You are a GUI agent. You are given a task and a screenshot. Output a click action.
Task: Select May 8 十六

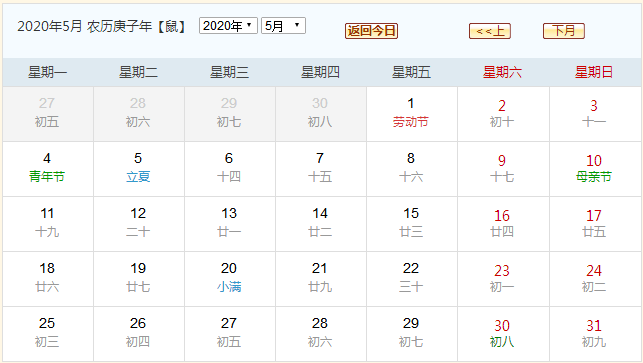pyautogui.click(x=412, y=169)
